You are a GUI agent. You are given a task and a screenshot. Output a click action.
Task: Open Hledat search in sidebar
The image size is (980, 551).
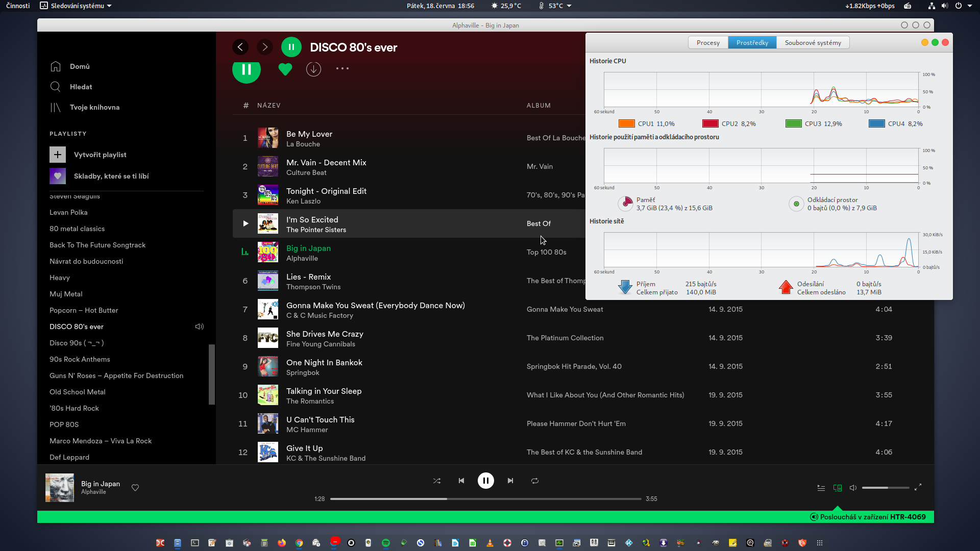71,87
